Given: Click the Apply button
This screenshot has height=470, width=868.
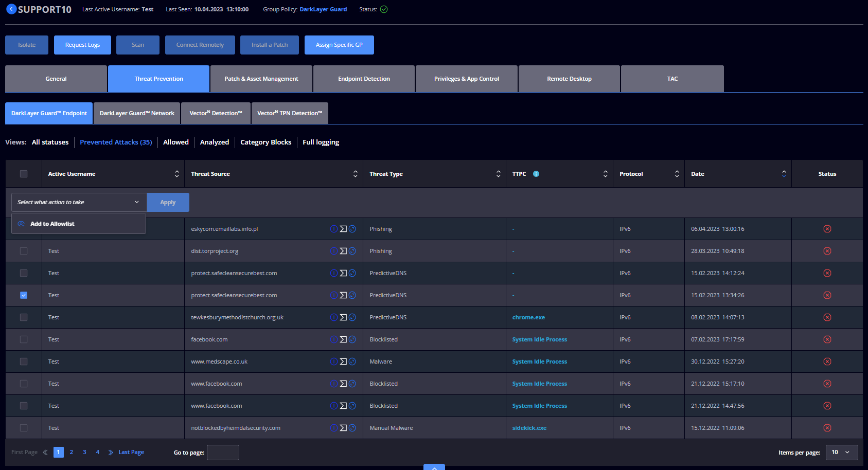Looking at the screenshot, I should [x=168, y=202].
